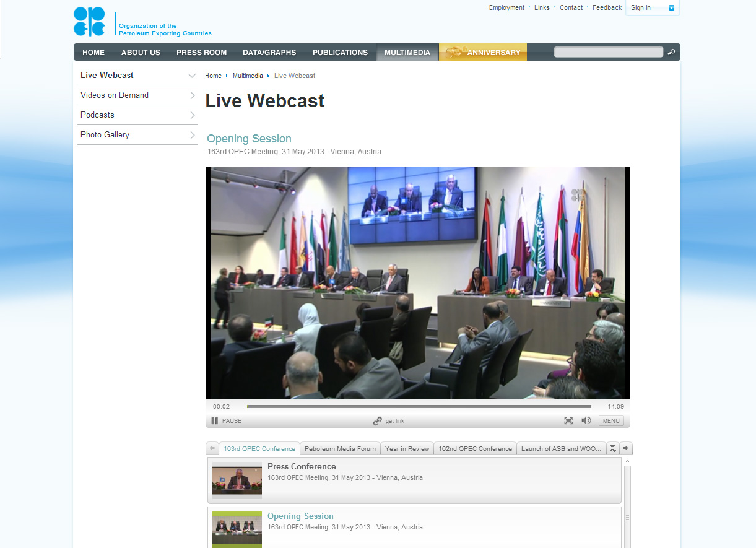
Task: Click the right arrow in the tab strip
Action: pos(625,448)
